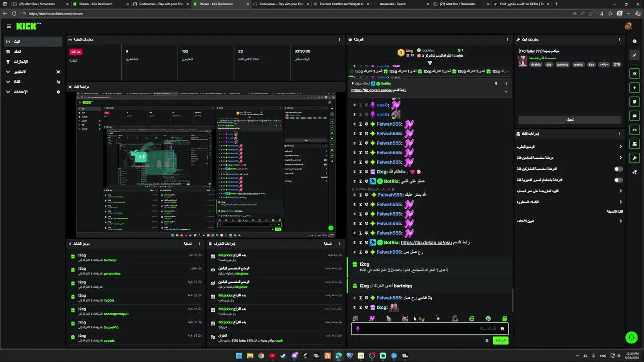Click the pin icon on BotRix pinned message

click(496, 83)
